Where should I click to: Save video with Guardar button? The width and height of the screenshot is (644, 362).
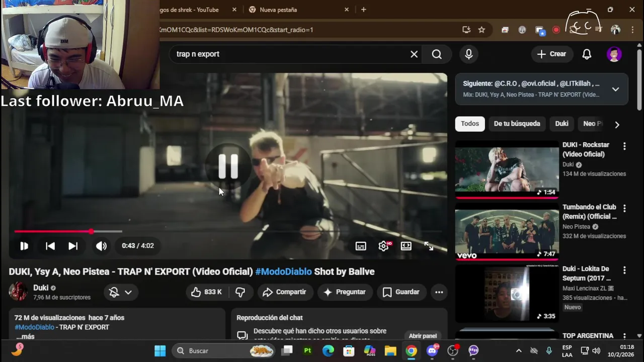click(x=401, y=292)
